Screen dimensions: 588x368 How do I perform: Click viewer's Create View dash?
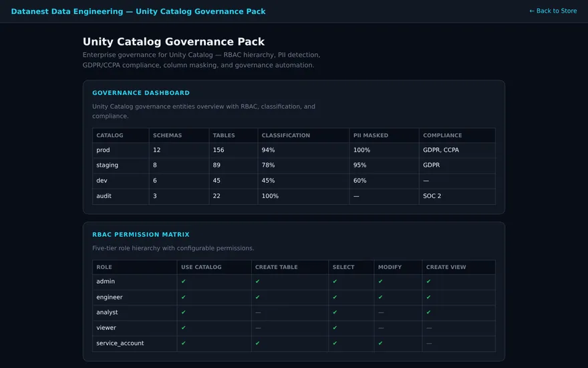tap(429, 328)
